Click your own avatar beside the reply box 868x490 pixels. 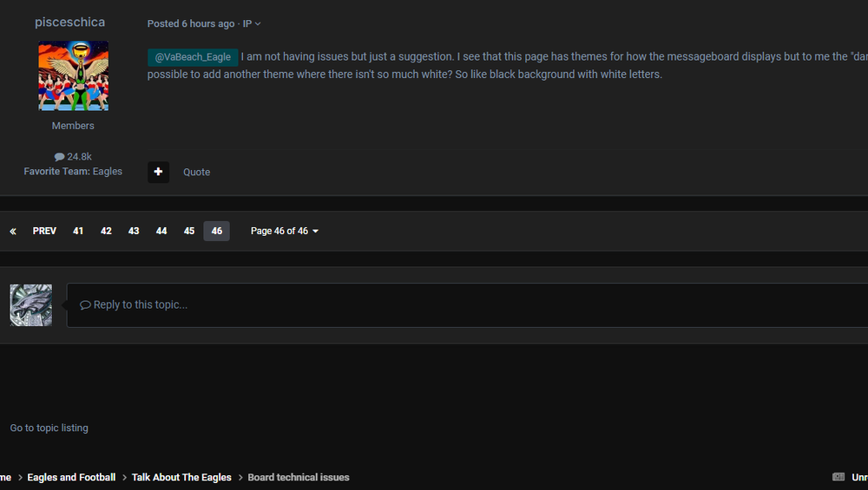point(31,305)
